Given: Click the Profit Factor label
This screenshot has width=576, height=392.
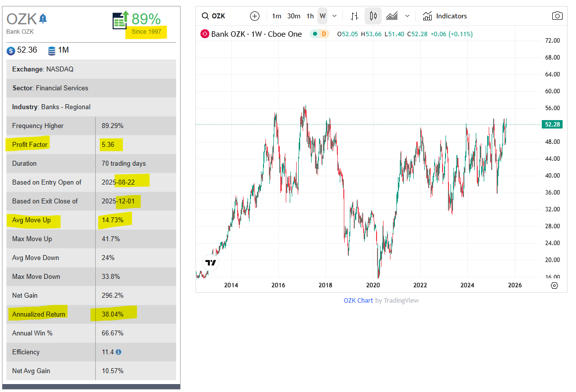Looking at the screenshot, I should (30, 145).
